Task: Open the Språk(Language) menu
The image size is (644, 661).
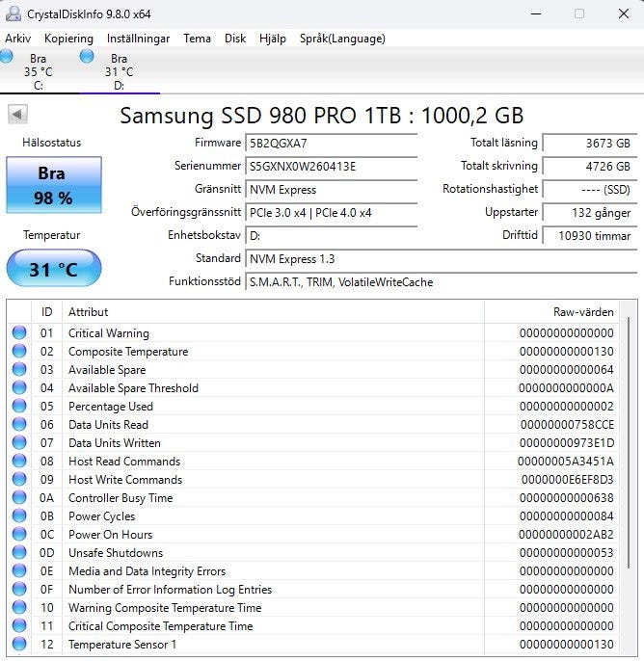Action: coord(342,39)
